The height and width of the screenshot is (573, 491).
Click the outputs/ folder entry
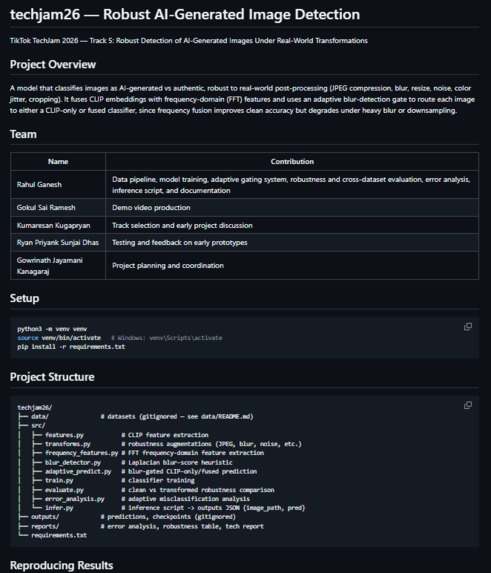pos(45,517)
